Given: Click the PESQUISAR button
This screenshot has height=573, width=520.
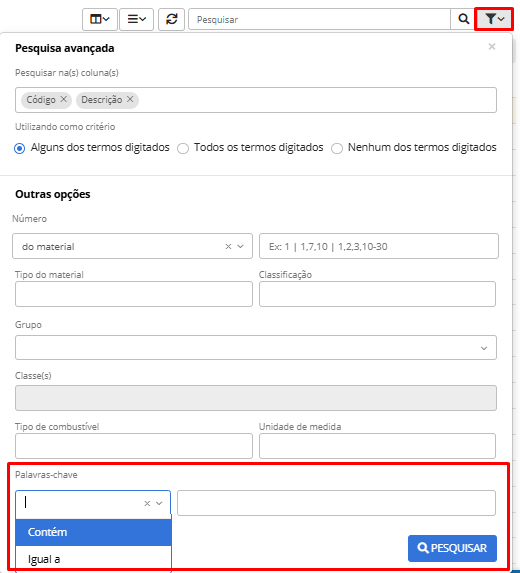Looking at the screenshot, I should point(452,548).
